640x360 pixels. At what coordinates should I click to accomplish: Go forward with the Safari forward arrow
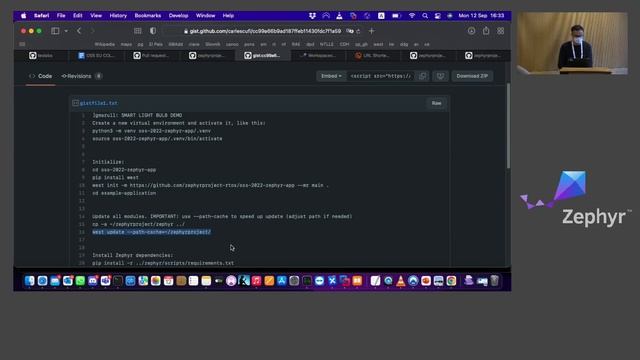(x=92, y=31)
